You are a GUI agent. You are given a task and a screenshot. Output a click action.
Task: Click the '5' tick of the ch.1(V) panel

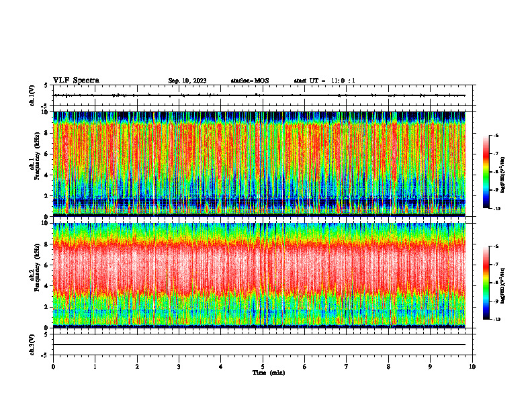(46, 86)
